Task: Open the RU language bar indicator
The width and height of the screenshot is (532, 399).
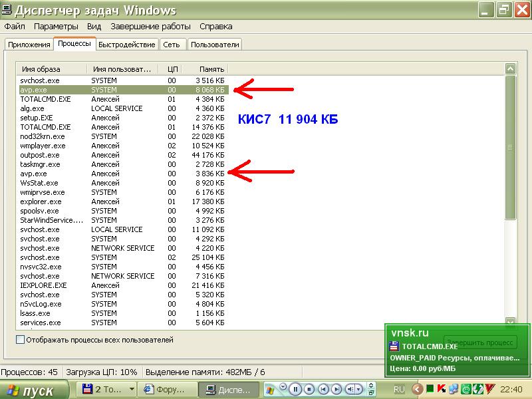Action: click(x=399, y=389)
